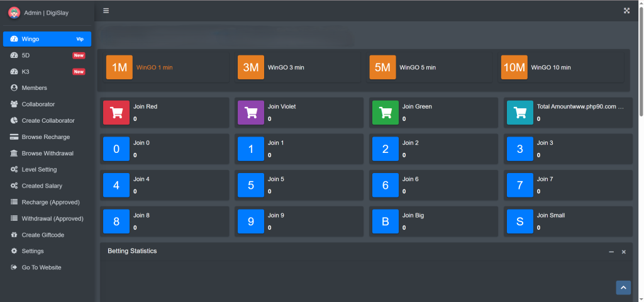The height and width of the screenshot is (302, 644).
Task: Click the WinGO 1 min label
Action: (x=155, y=67)
